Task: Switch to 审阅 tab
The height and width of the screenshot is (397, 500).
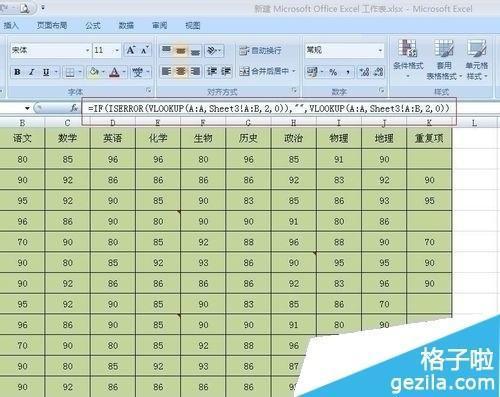Action: pos(159,25)
